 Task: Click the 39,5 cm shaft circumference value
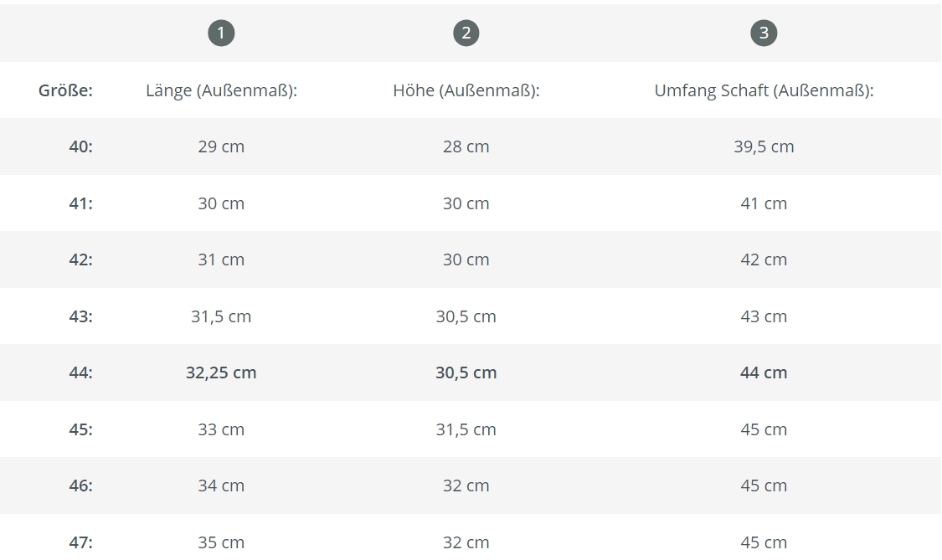(764, 146)
